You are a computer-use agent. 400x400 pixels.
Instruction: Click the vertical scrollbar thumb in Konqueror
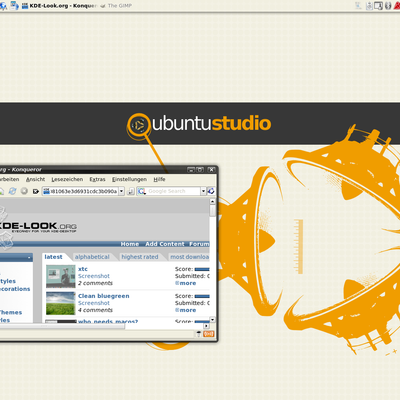click(x=212, y=211)
